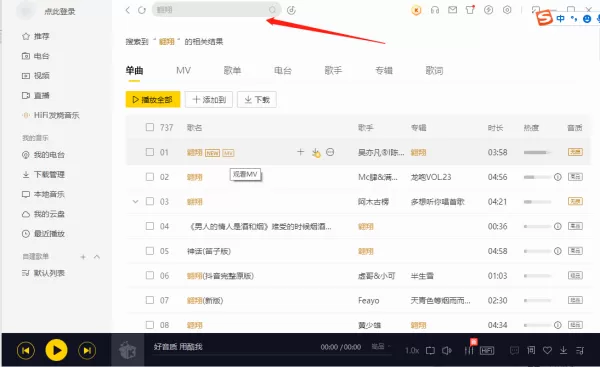Open the 1.0x playback speed selector
Viewport: 600px width, 367px height.
(x=412, y=350)
